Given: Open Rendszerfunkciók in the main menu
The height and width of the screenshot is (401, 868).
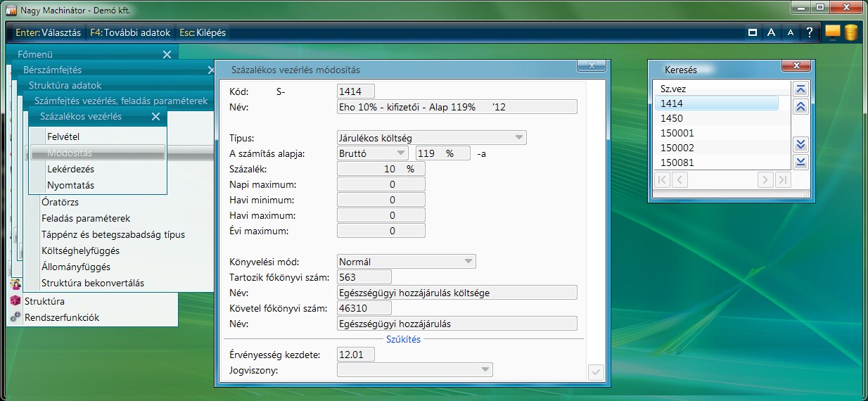Looking at the screenshot, I should pyautogui.click(x=62, y=317).
